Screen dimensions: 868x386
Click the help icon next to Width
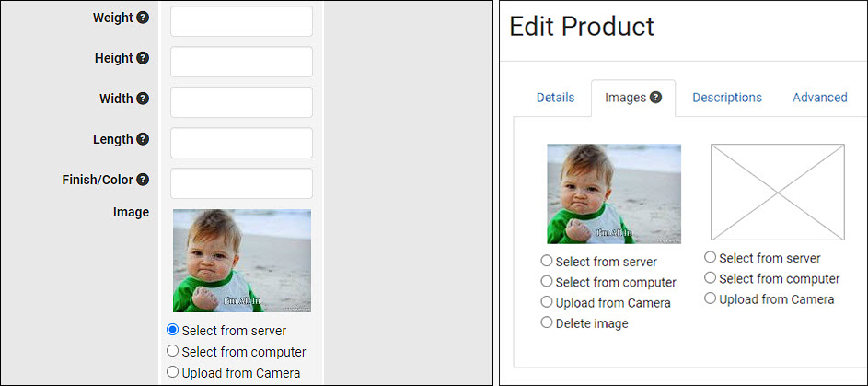point(143,99)
